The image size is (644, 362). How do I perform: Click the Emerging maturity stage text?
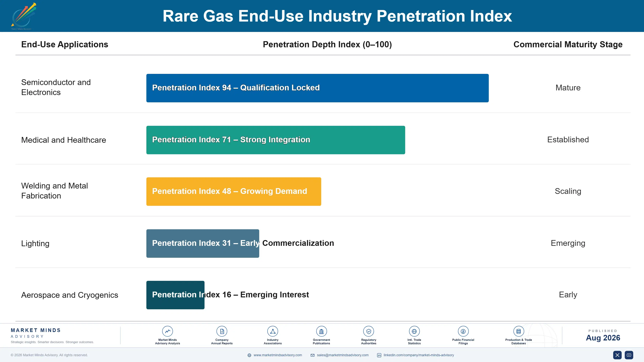[568, 243]
